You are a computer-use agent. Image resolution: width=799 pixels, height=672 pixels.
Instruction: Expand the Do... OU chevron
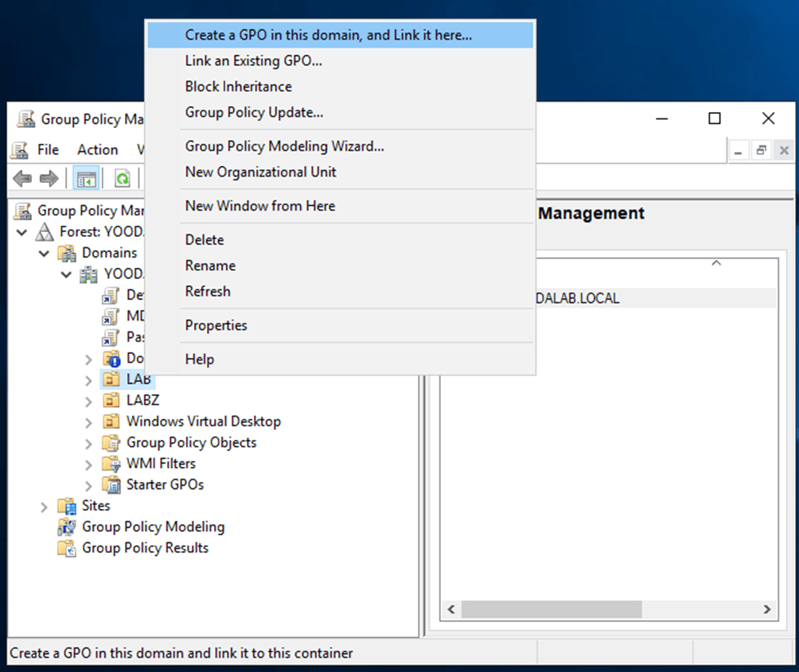(88, 360)
